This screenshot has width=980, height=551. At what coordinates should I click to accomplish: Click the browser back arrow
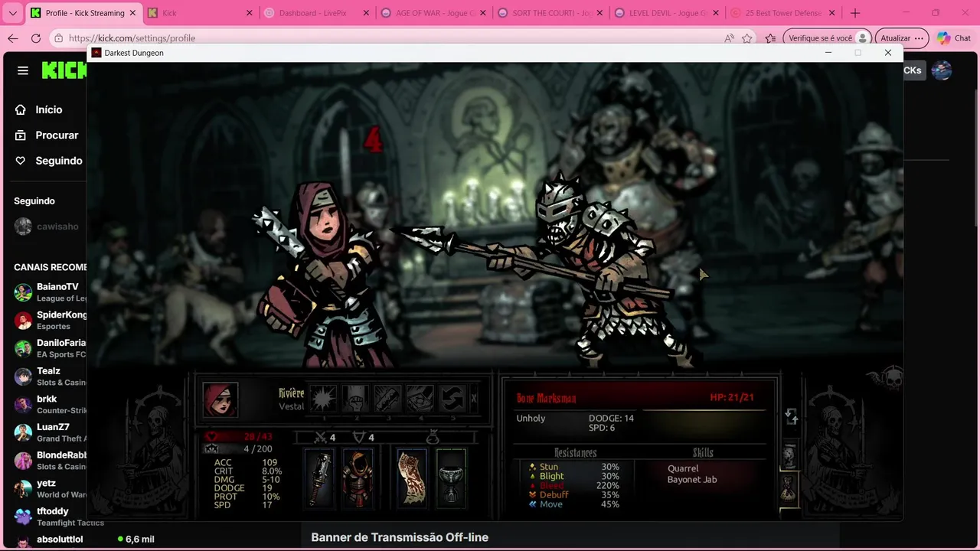13,38
